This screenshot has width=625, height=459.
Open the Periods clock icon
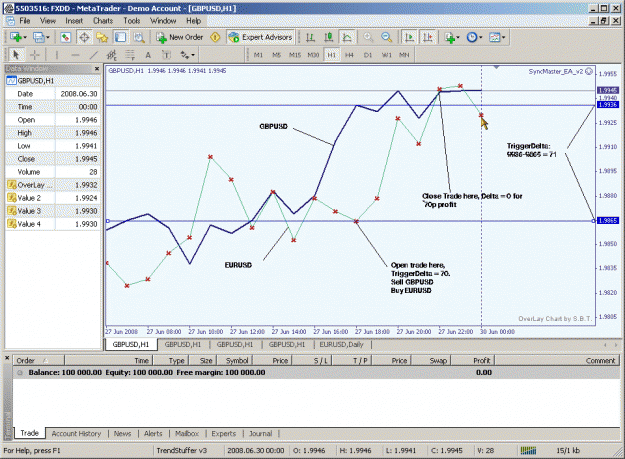pyautogui.click(x=472, y=37)
